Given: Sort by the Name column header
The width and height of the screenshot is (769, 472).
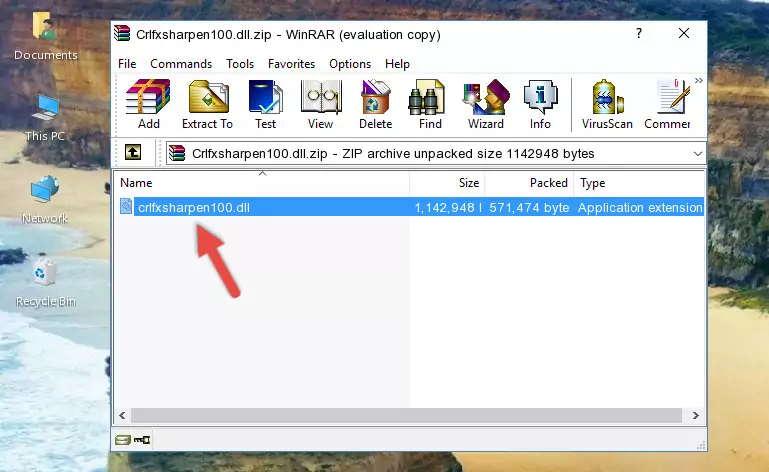Looking at the screenshot, I should point(262,183).
